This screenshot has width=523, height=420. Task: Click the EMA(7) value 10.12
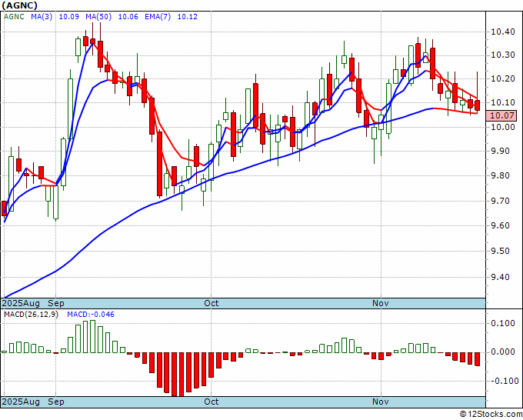pyautogui.click(x=188, y=17)
